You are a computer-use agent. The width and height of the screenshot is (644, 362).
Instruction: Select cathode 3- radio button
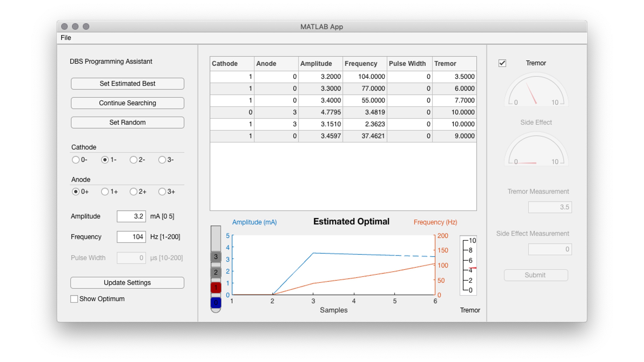(x=163, y=160)
